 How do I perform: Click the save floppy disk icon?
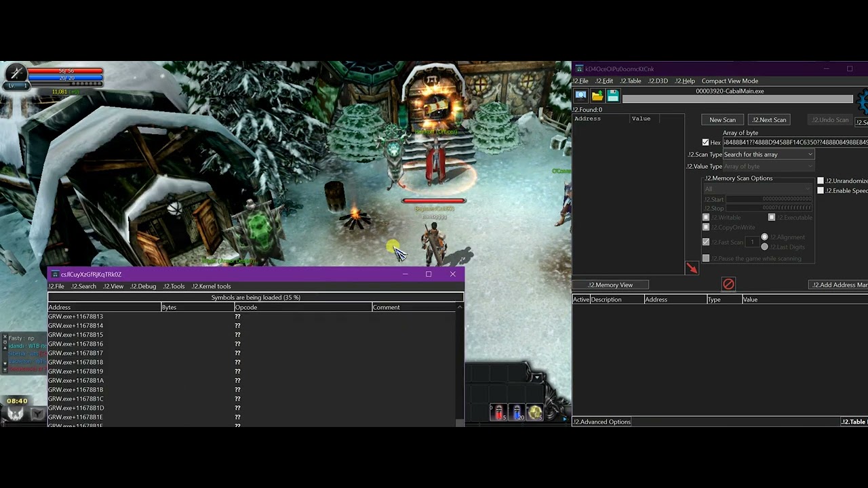[x=613, y=96]
